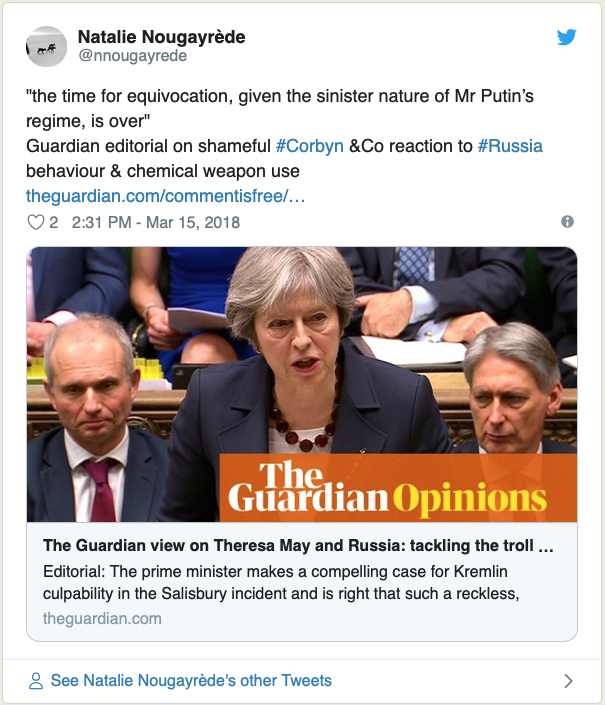Click the @nnougayrede handle
Screen dimensions: 605x705
pyautogui.click(x=132, y=56)
